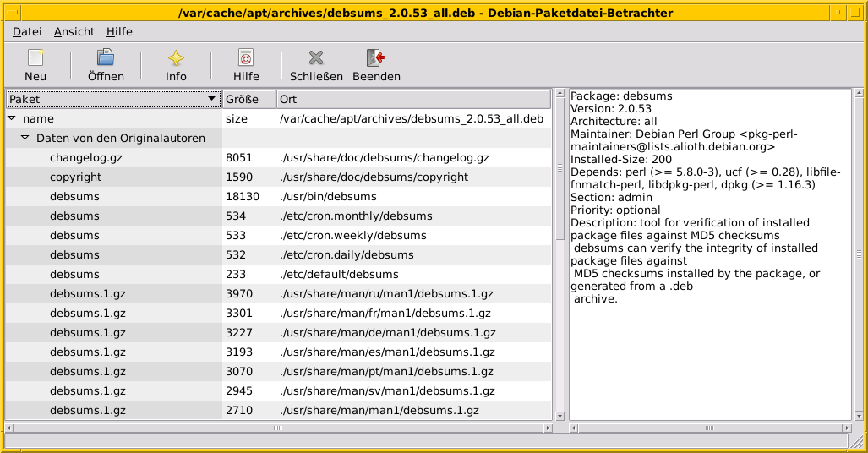Image resolution: width=868 pixels, height=453 pixels.
Task: Click info pane vertical scrollbar down arrow
Action: (860, 416)
